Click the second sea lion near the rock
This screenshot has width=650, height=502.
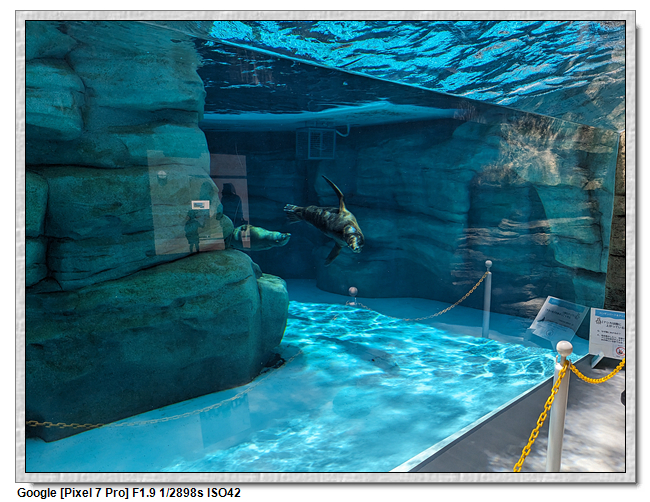[x=260, y=236]
